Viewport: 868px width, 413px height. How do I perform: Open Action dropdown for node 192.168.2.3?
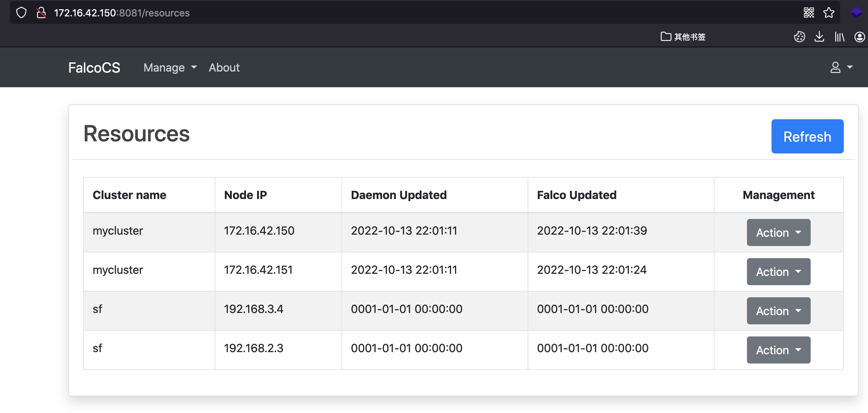(x=778, y=350)
